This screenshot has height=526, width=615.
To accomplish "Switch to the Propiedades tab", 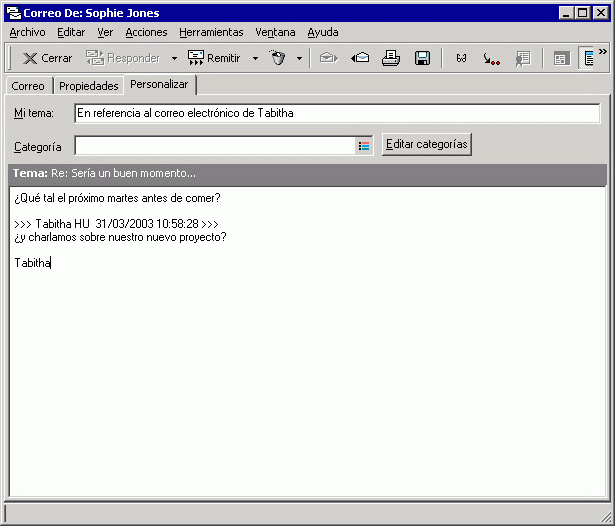I will point(89,86).
